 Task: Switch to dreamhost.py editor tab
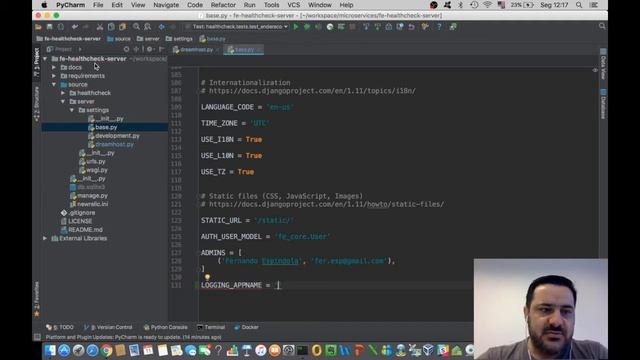click(196, 50)
